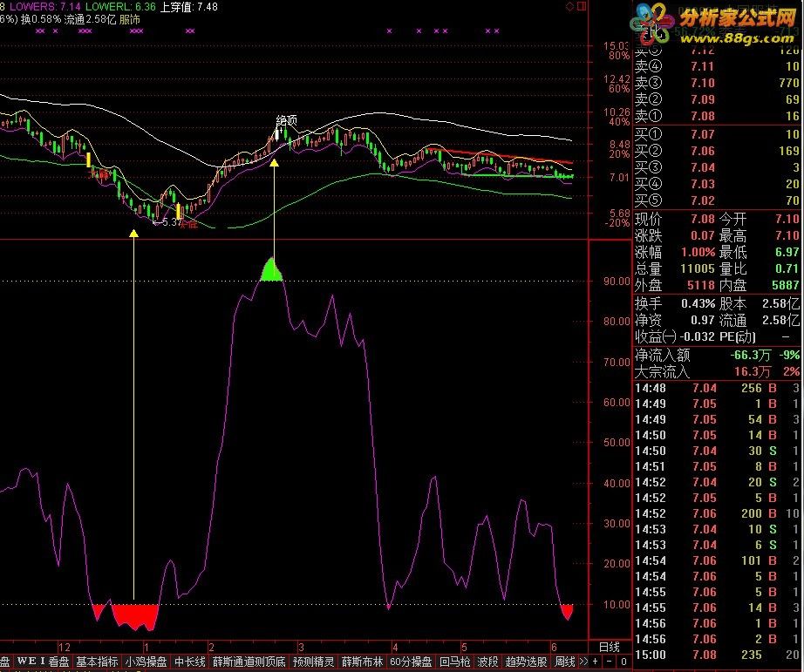Image resolution: width=804 pixels, height=672 pixels.
Task: Switch to 薛斯通道测顶底 tab
Action: tap(249, 662)
